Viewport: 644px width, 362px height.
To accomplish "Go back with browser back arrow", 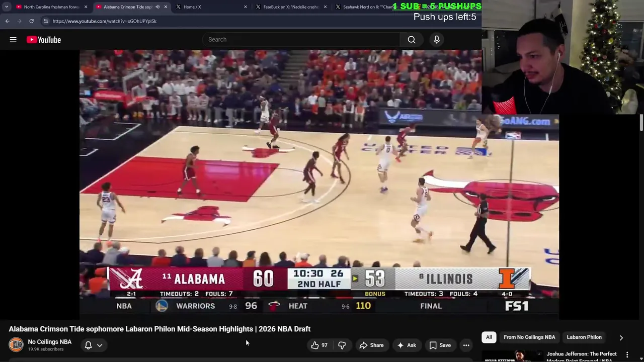I will [7, 21].
